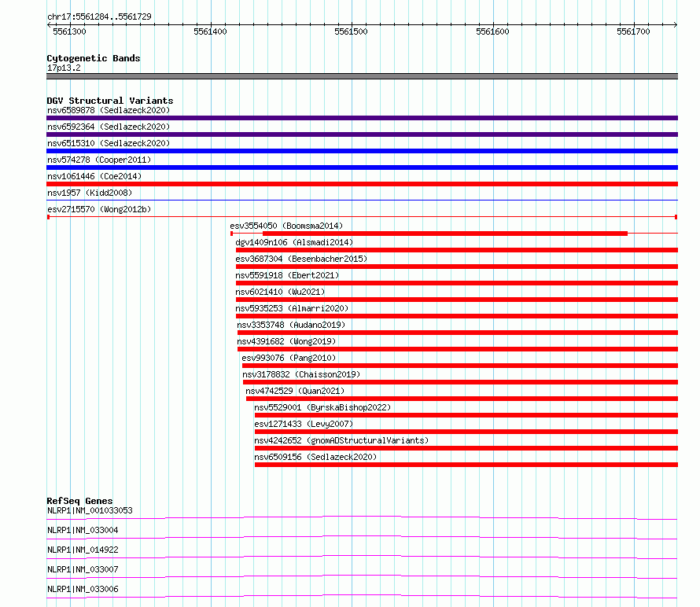Click the thin blue line under nsv1957

pyautogui.click(x=362, y=200)
